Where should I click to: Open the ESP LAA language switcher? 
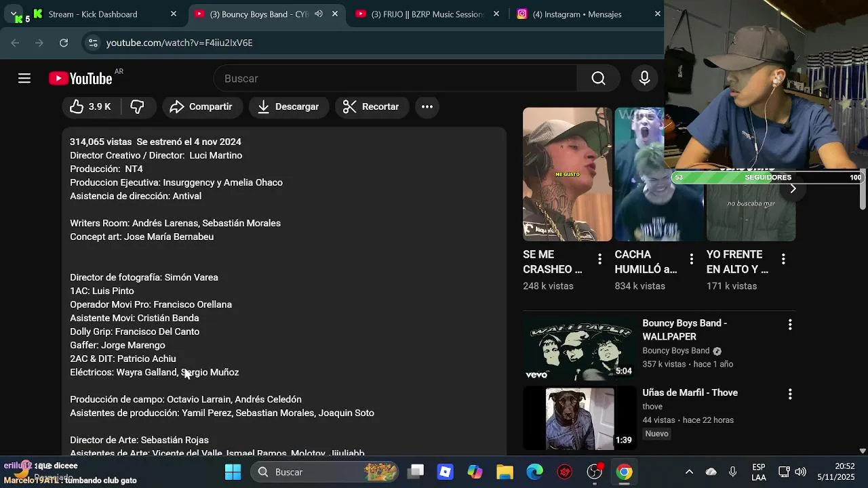pyautogui.click(x=759, y=472)
